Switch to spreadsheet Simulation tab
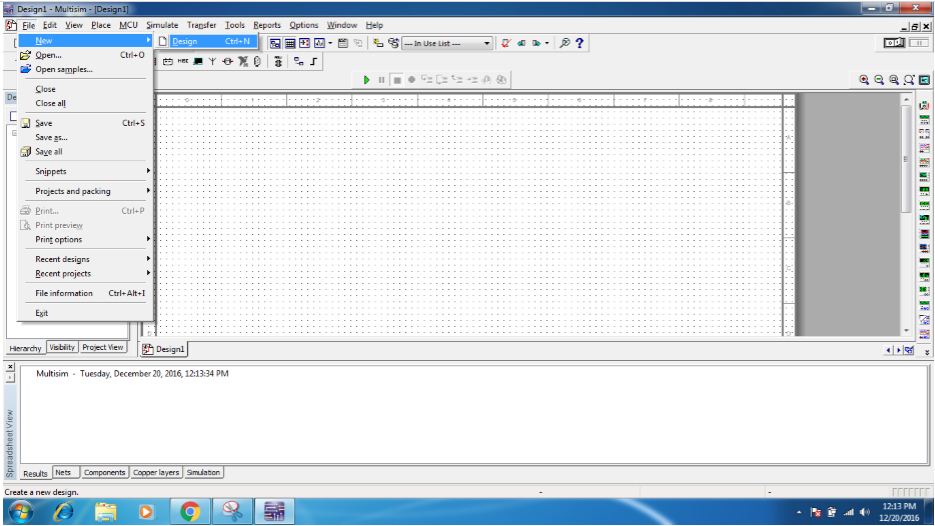Viewport: 935px width, 526px height. pos(203,472)
